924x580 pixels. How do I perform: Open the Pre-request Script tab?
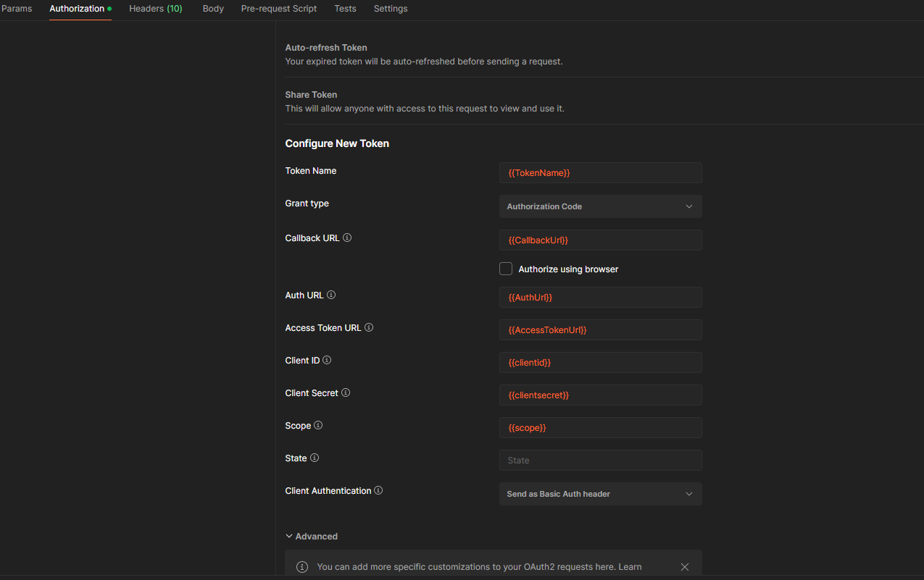click(x=278, y=9)
